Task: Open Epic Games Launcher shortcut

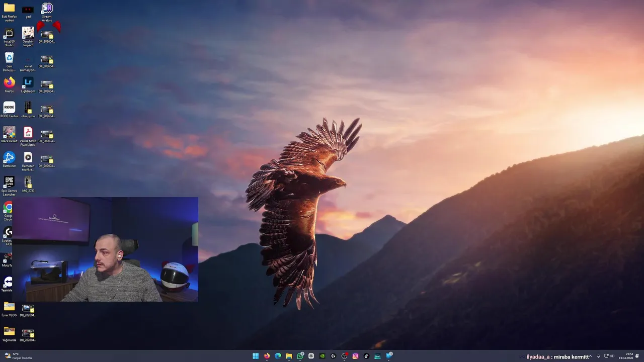Action: coord(9,187)
